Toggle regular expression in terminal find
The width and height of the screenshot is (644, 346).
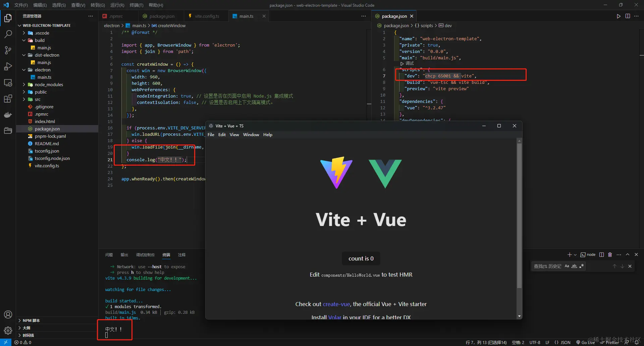pyautogui.click(x=582, y=266)
